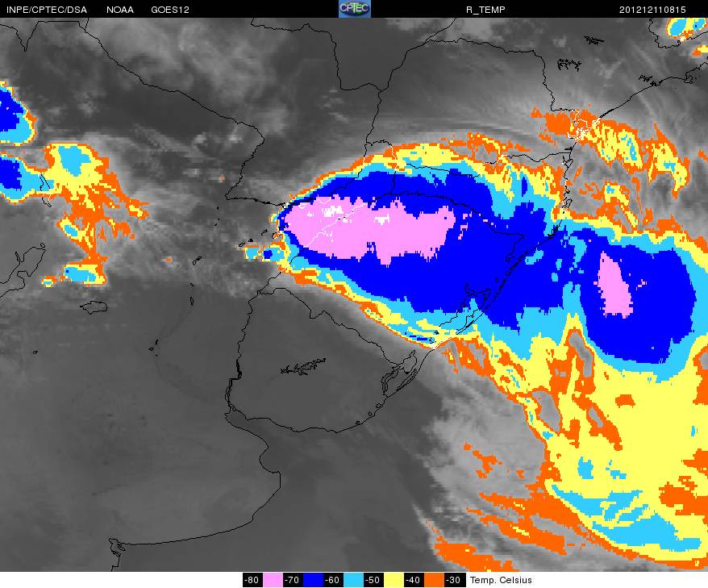Click the GOES12 satellite label
The height and width of the screenshot is (588, 708).
[x=170, y=10]
